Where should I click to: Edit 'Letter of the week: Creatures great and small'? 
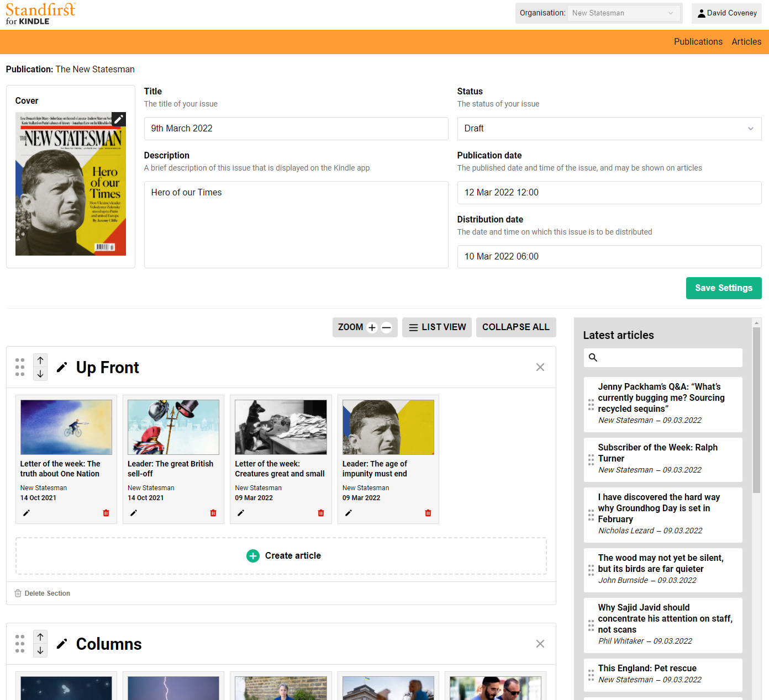pyautogui.click(x=241, y=513)
